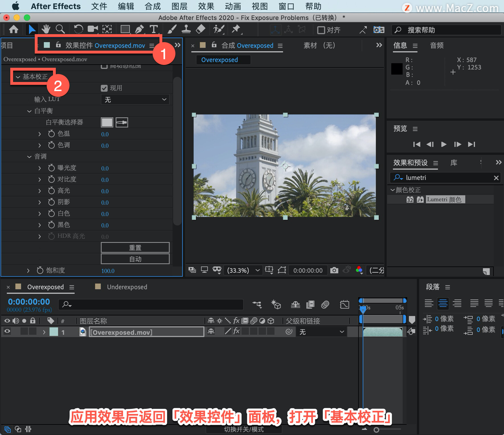Jump to the last frame in preview
This screenshot has width=504, height=435.
[x=472, y=144]
